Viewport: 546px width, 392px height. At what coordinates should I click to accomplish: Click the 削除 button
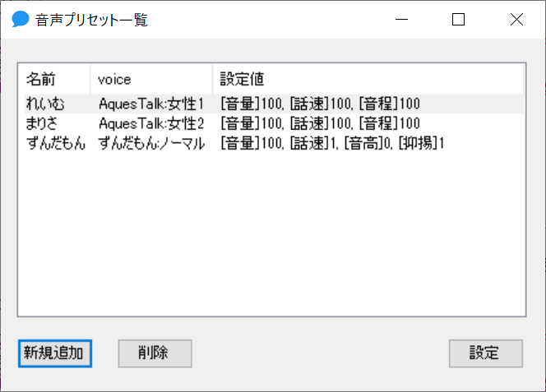point(155,353)
